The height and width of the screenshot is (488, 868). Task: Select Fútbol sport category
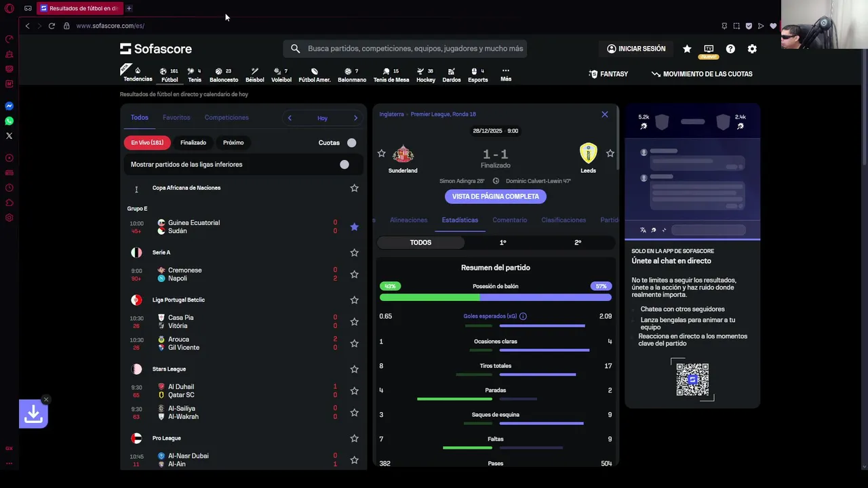(170, 75)
